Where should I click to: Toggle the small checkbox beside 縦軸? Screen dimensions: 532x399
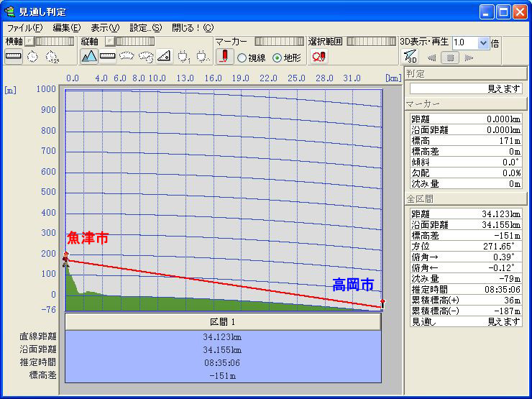click(109, 42)
